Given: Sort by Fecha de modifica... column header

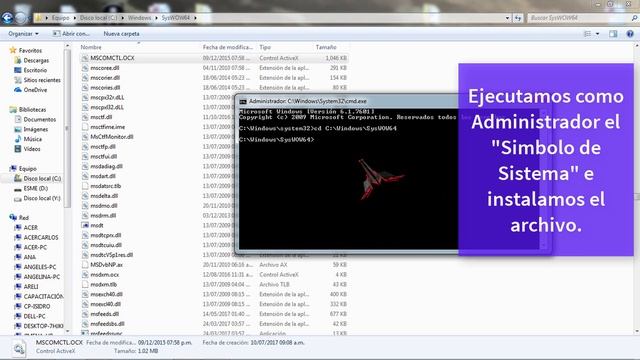Looking at the screenshot, I should [x=228, y=47].
